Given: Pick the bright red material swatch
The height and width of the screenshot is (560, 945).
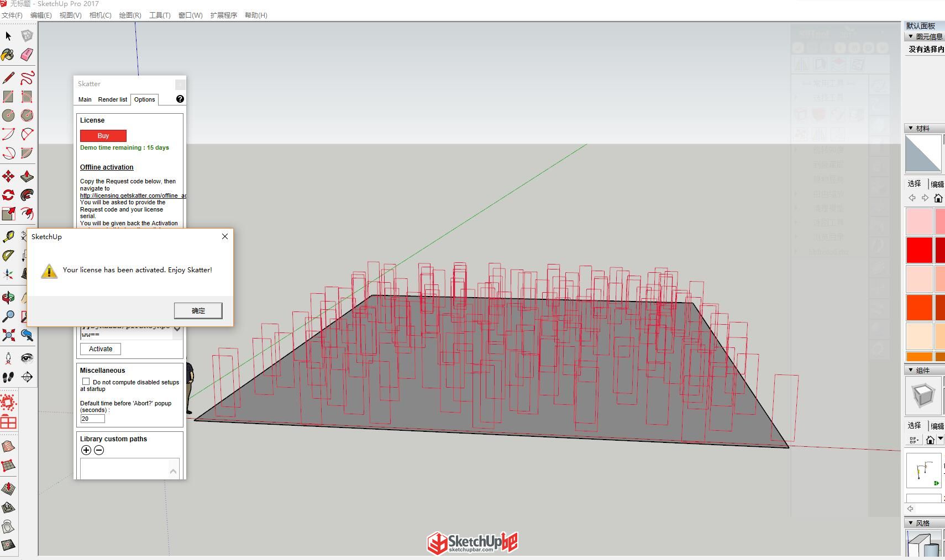Looking at the screenshot, I should tap(919, 250).
